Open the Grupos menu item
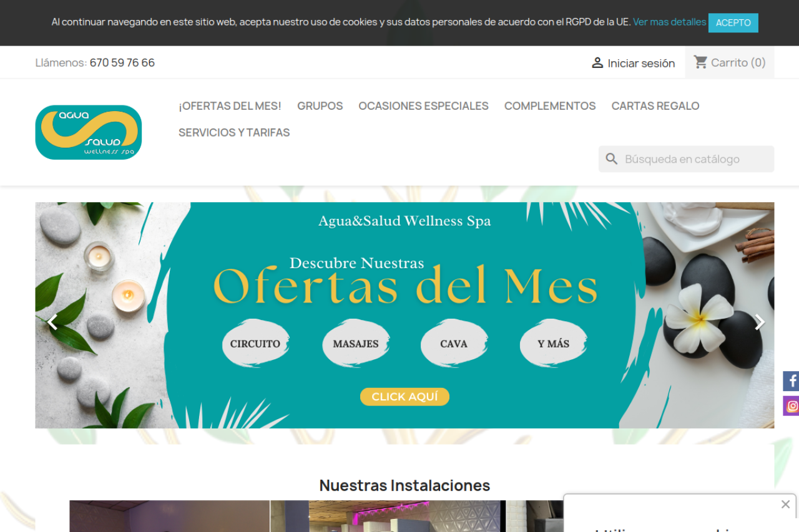 point(320,106)
